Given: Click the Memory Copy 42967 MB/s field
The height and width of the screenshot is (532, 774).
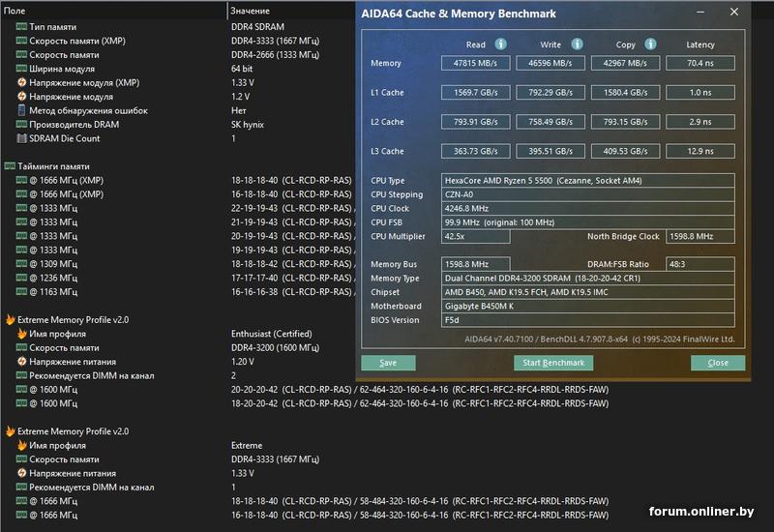Looking at the screenshot, I should pos(625,63).
